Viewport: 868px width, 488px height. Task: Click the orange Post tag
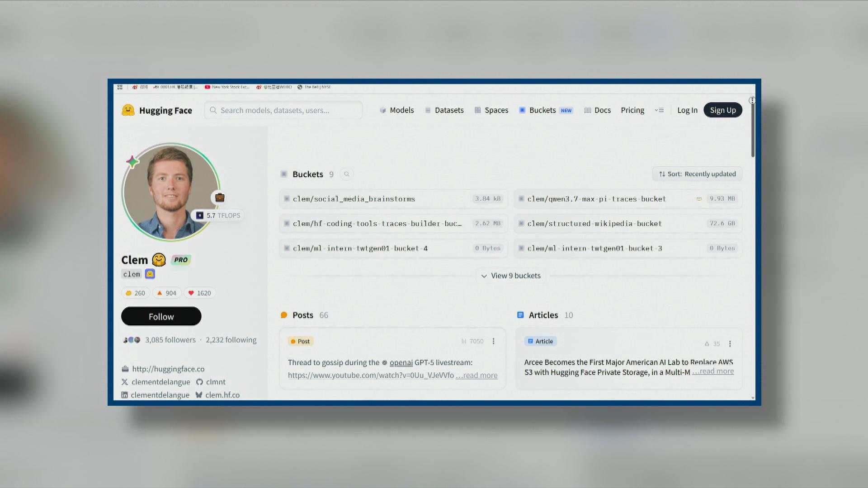301,341
